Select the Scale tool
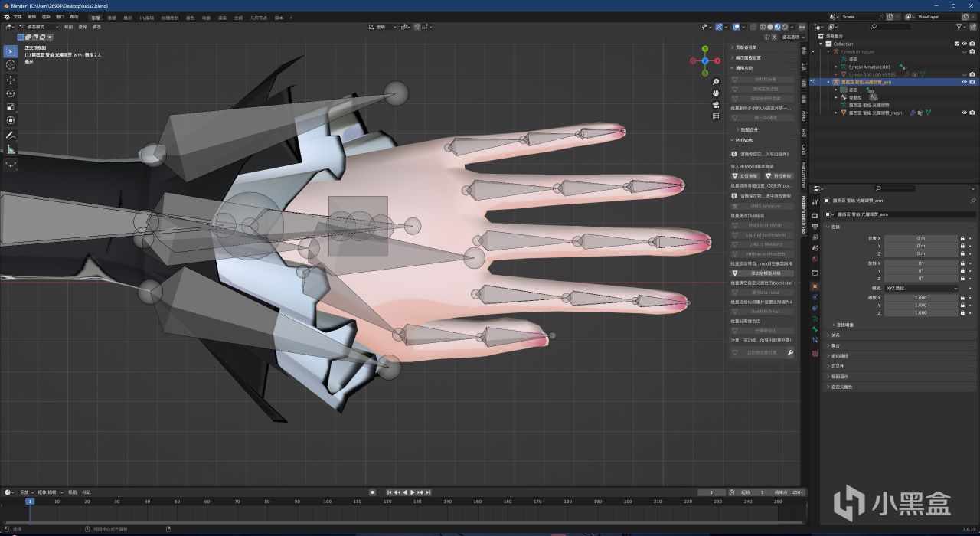The height and width of the screenshot is (536, 980). pos(11,107)
